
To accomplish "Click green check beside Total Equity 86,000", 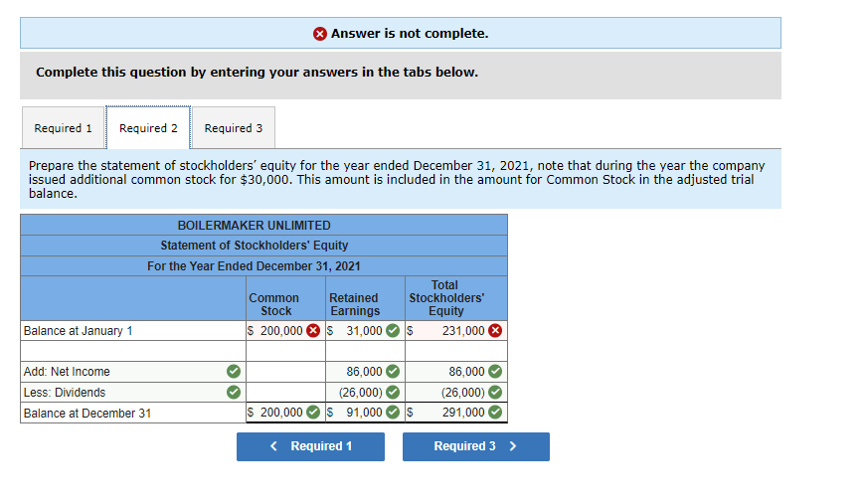I will coord(495,371).
